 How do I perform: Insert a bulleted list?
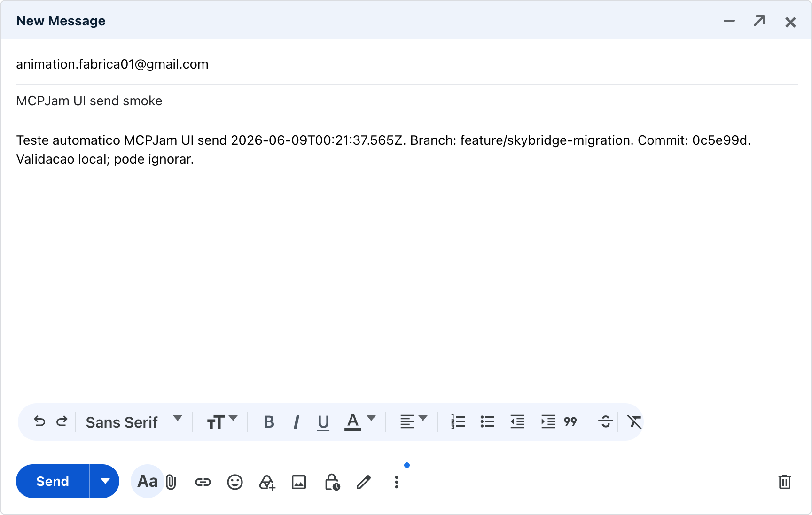point(487,422)
